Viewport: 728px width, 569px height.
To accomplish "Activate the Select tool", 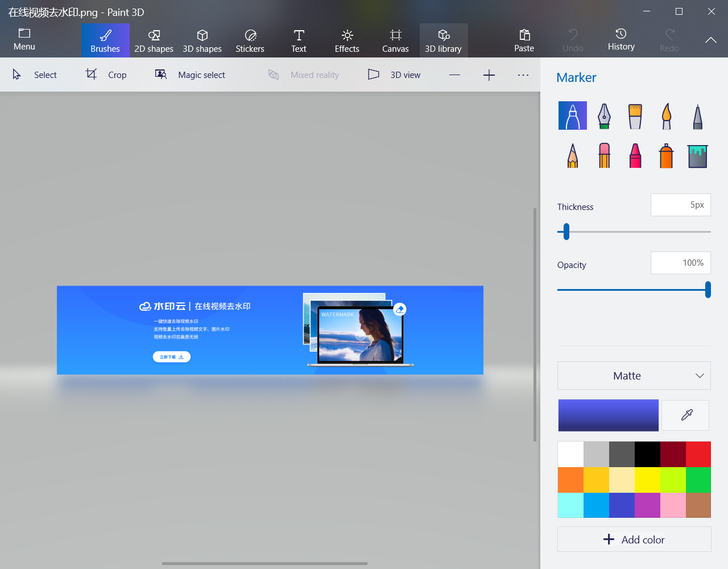I will click(35, 75).
